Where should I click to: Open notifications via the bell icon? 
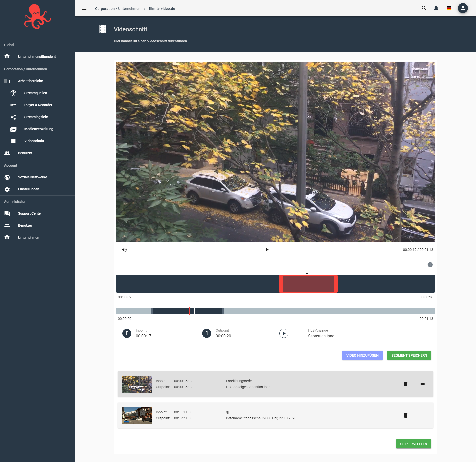(x=436, y=8)
